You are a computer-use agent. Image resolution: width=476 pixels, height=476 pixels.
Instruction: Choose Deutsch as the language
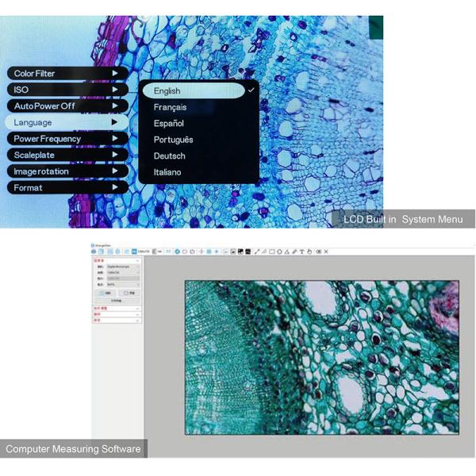click(169, 155)
